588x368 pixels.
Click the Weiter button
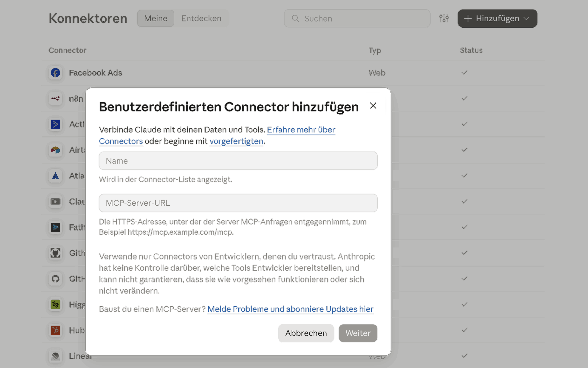click(x=358, y=333)
